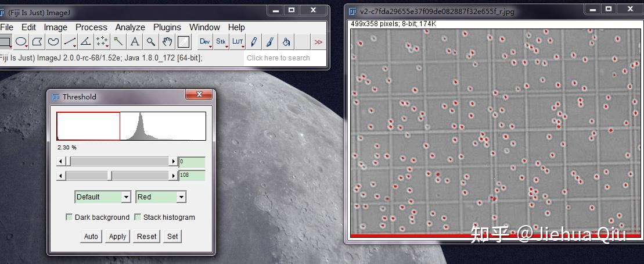Screen dimensions: 644x264
Task: Choose the Magnifying glass zoom tool
Action: tap(151, 41)
